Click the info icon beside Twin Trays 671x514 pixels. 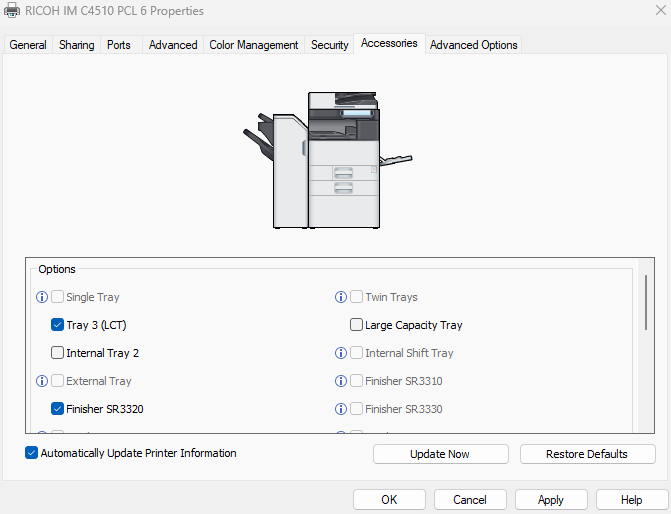341,297
